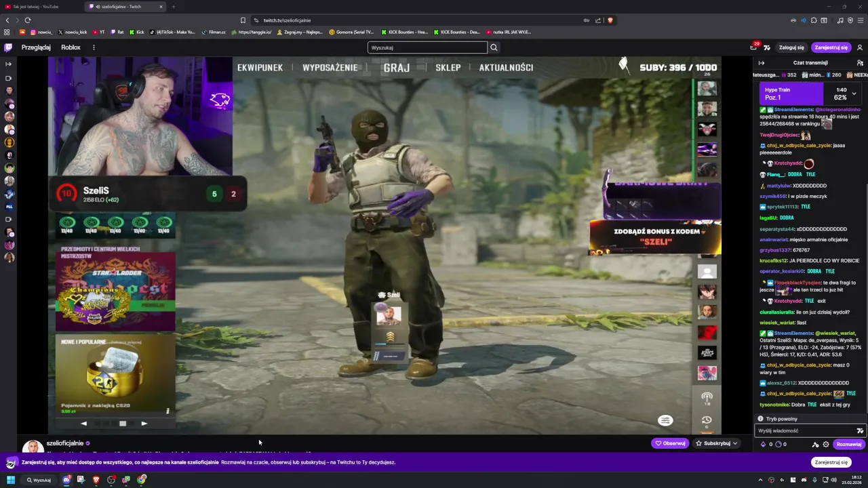This screenshot has height=488, width=868.
Task: Click Zarejestruj się in the top bar
Action: point(831,47)
